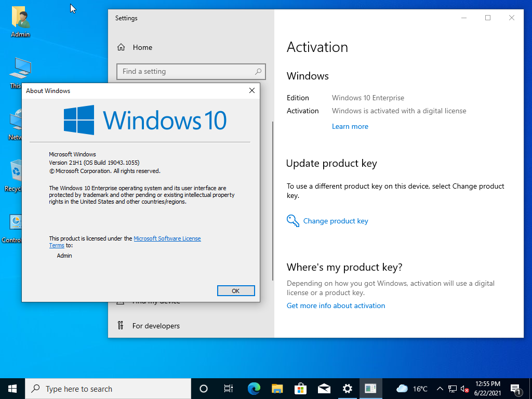The width and height of the screenshot is (532, 399).
Task: Open Cortana from the taskbar
Action: point(204,389)
